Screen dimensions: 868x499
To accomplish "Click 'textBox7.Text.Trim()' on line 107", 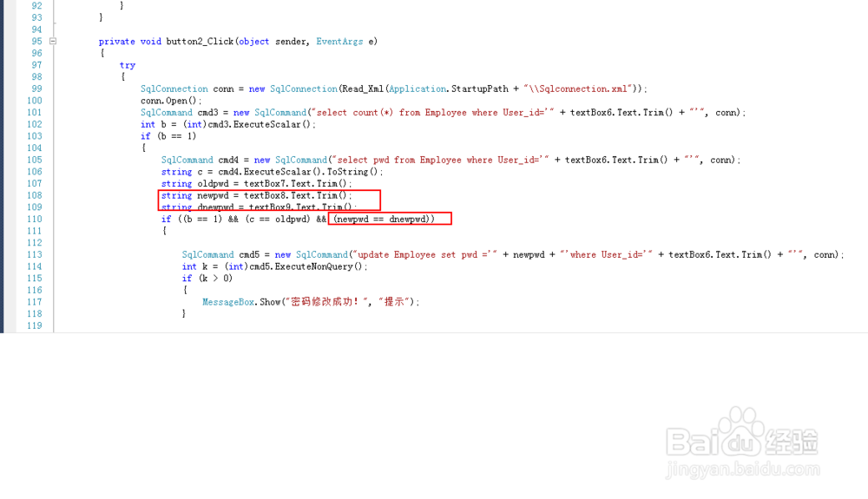I will coord(296,184).
